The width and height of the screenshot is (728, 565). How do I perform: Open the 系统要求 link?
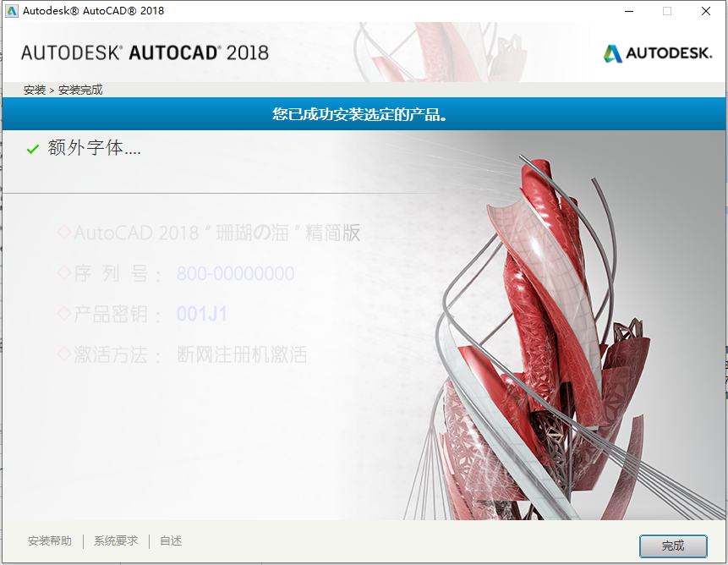click(x=115, y=540)
